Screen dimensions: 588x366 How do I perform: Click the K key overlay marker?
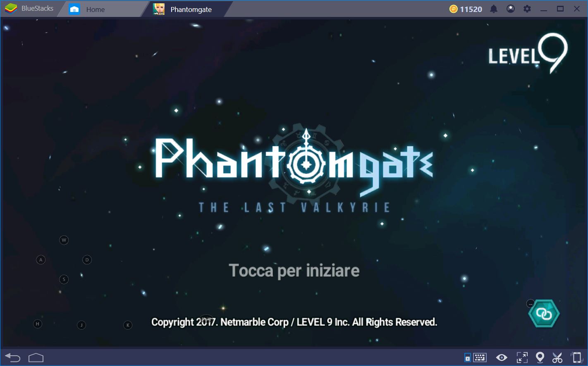pos(128,325)
